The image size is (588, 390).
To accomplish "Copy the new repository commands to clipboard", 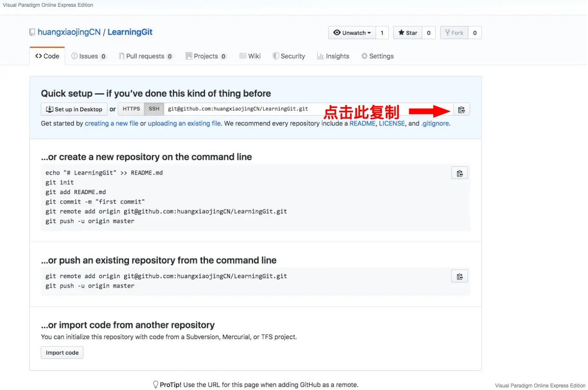I will [x=460, y=173].
